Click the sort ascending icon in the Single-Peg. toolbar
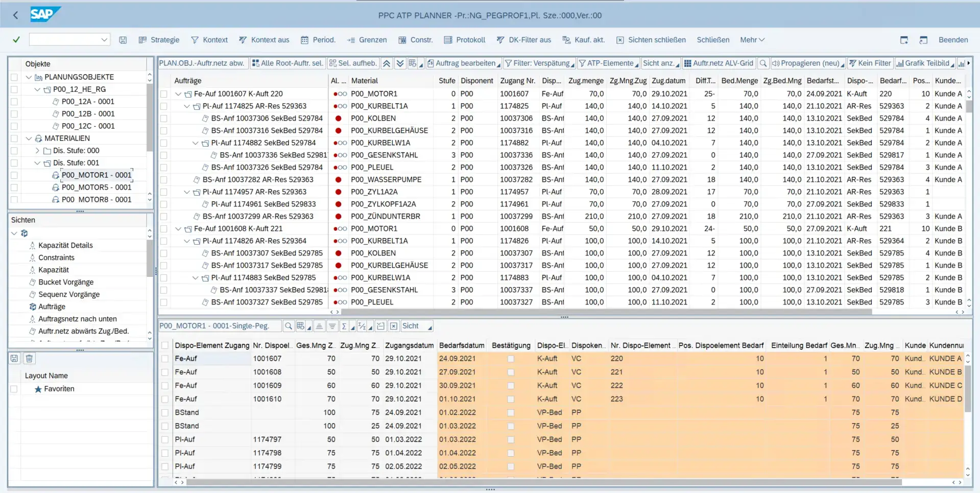This screenshot has width=980, height=493. (x=319, y=326)
